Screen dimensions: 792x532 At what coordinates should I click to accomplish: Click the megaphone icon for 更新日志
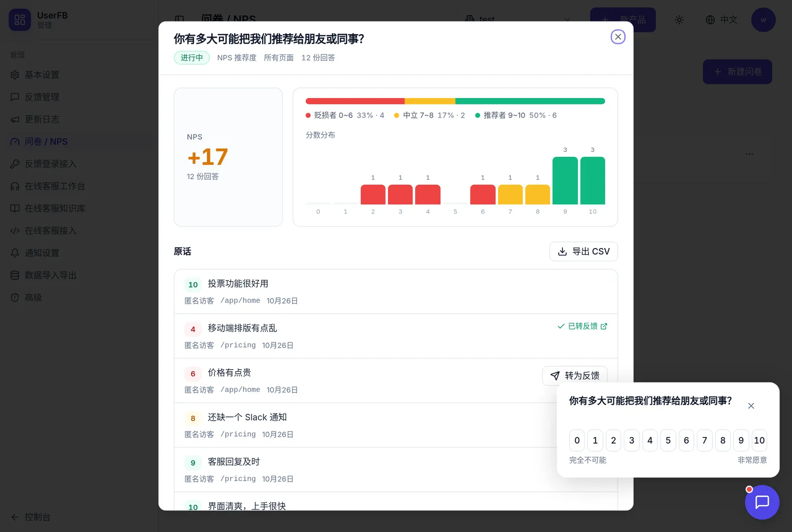click(15, 119)
